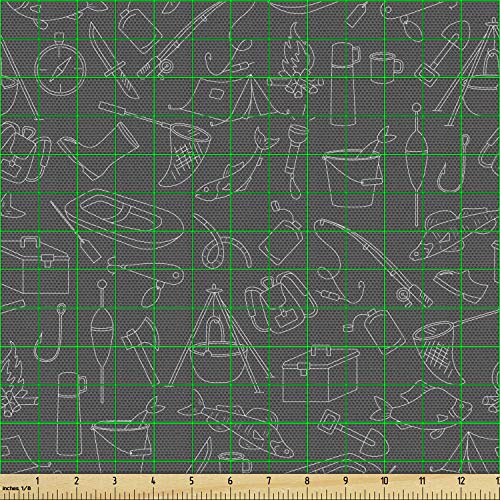Click the thermos bottle outline
The image size is (500, 500).
click(345, 83)
